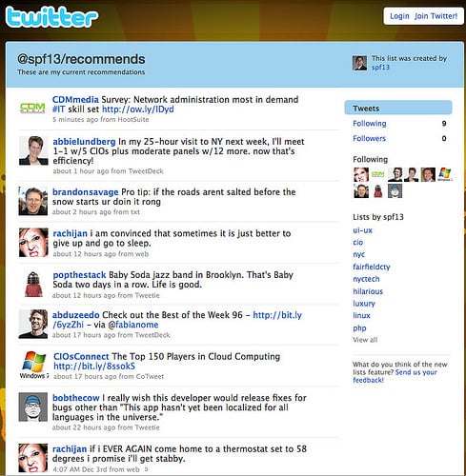Click abduzeedo's profile photo
466x476 pixels.
coord(33,324)
